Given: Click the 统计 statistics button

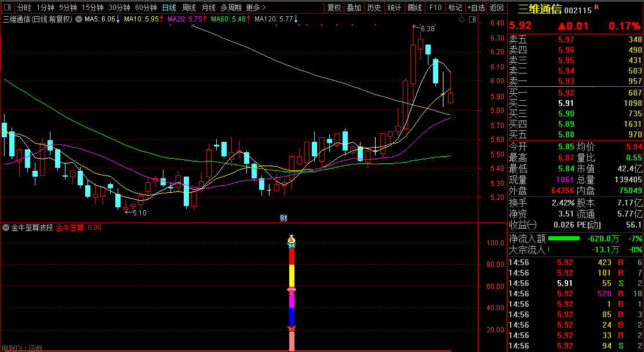Looking at the screenshot, I should pyautogui.click(x=394, y=8).
